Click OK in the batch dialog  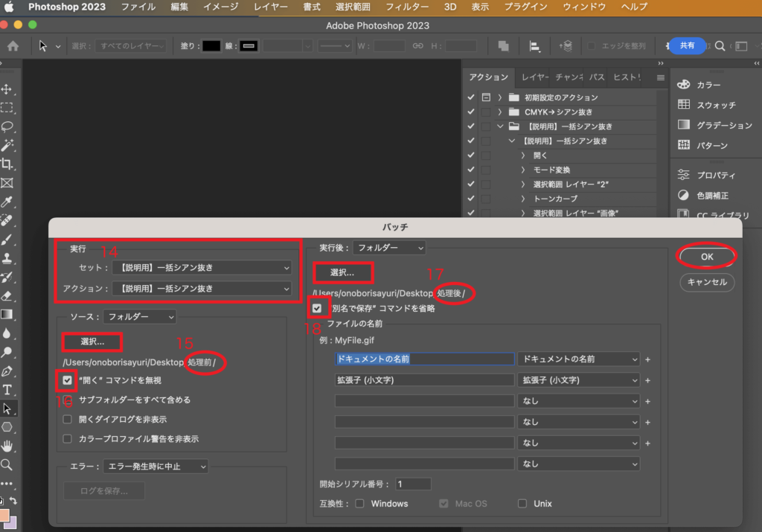pyautogui.click(x=707, y=257)
